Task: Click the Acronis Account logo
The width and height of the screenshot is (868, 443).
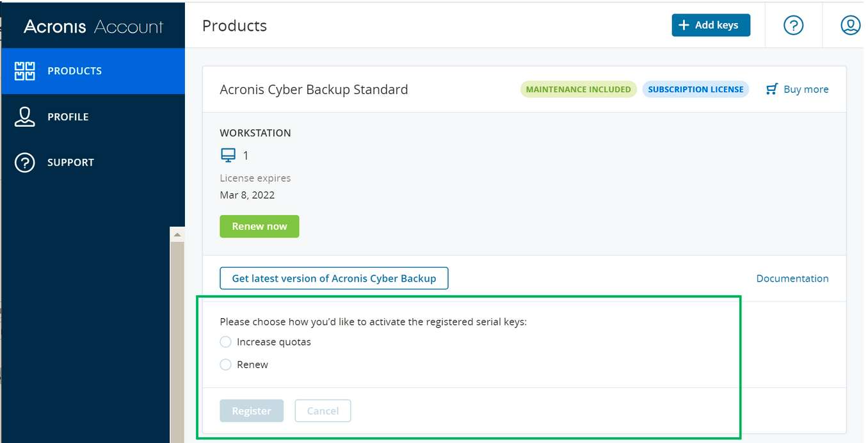Action: pos(93,26)
